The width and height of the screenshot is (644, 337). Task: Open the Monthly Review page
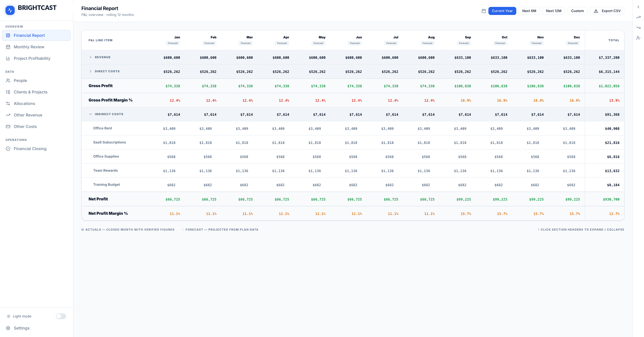(29, 47)
